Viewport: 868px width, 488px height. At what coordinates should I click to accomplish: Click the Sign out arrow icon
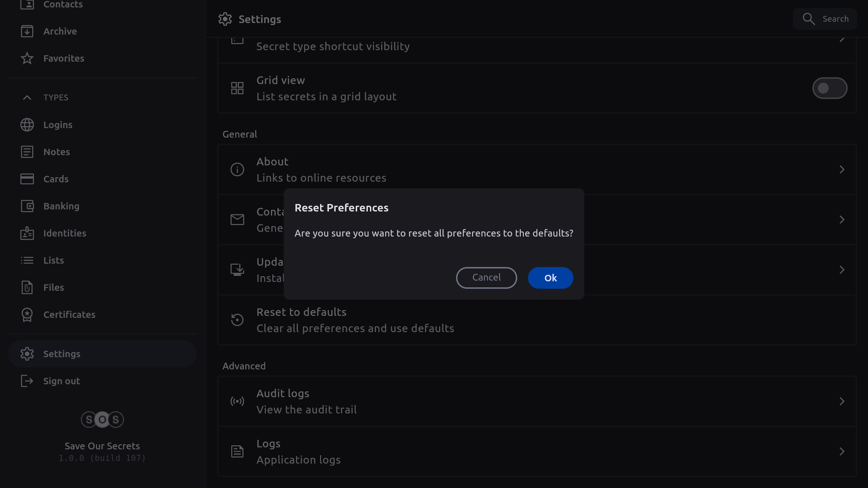tap(27, 381)
